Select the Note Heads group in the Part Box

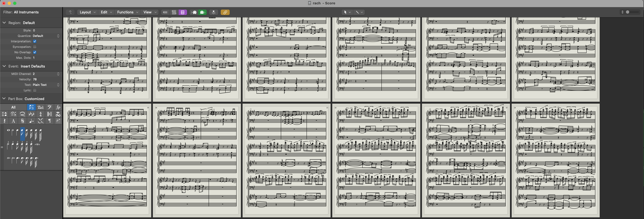tap(4, 114)
